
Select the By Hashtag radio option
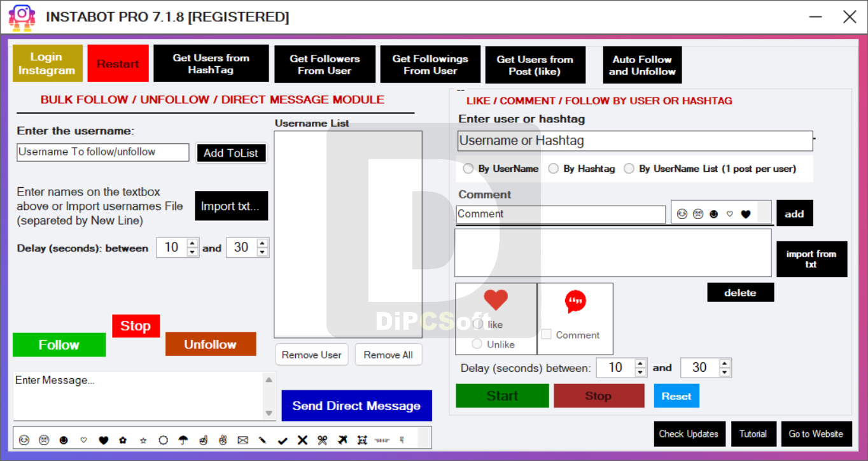[x=554, y=169]
